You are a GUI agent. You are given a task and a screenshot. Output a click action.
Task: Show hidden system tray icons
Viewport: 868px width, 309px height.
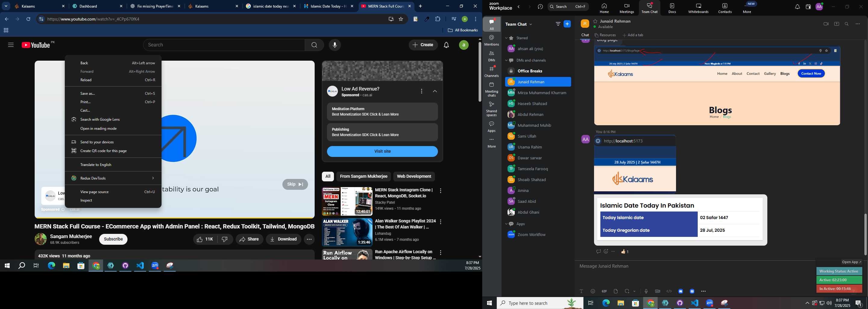point(807,303)
